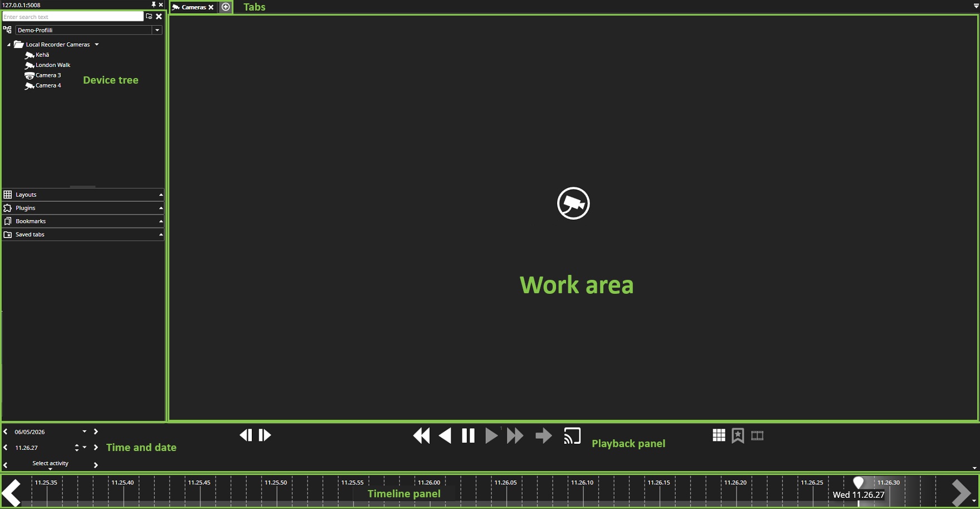Toggle the folder visibility filter icon
This screenshot has height=509, width=980.
[149, 17]
